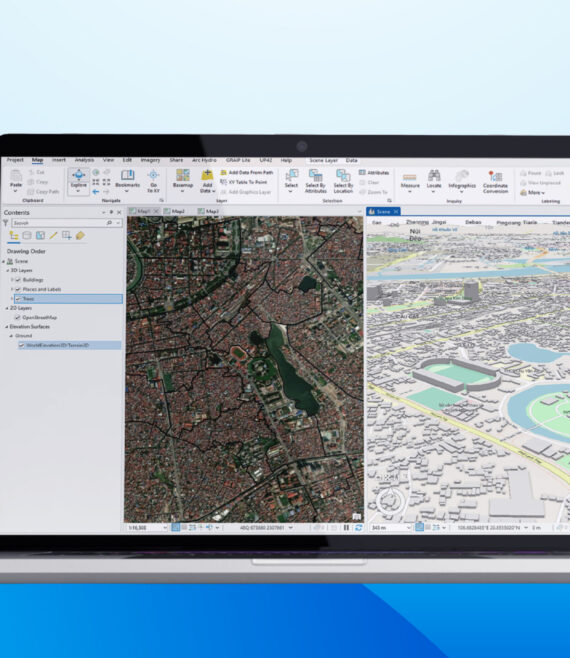Image resolution: width=570 pixels, height=658 pixels.
Task: Go to the previous extent with the blue arrow
Action: pyautogui.click(x=96, y=192)
